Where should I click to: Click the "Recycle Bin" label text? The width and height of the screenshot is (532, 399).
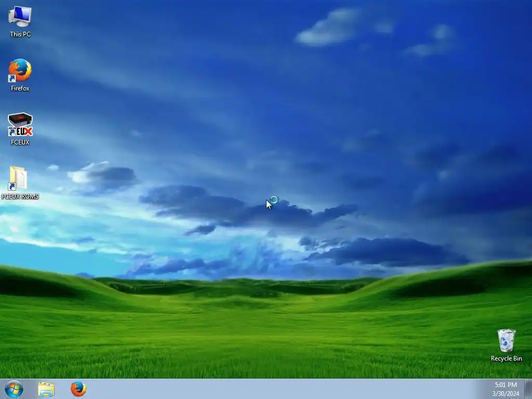point(506,358)
